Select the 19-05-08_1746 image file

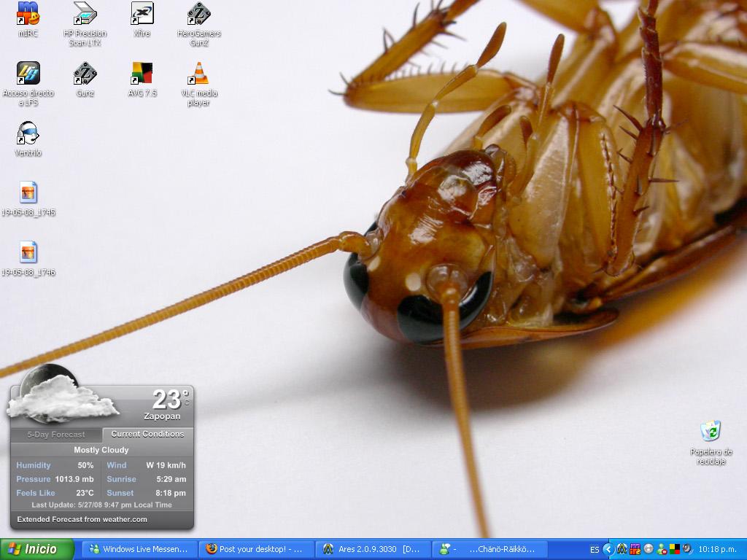pyautogui.click(x=28, y=253)
